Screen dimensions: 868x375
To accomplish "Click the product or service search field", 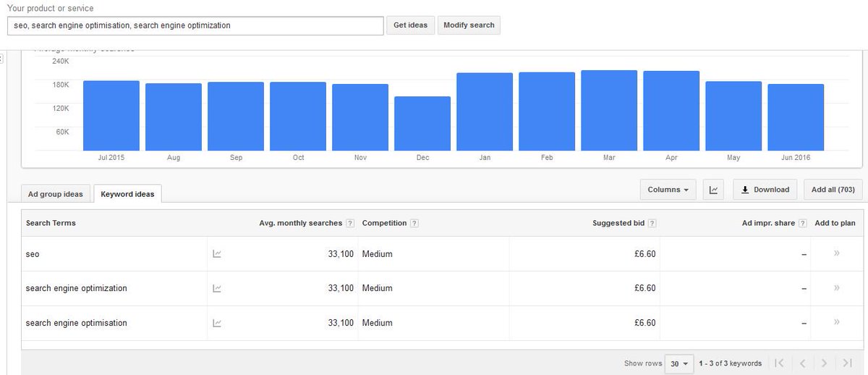I will (195, 25).
